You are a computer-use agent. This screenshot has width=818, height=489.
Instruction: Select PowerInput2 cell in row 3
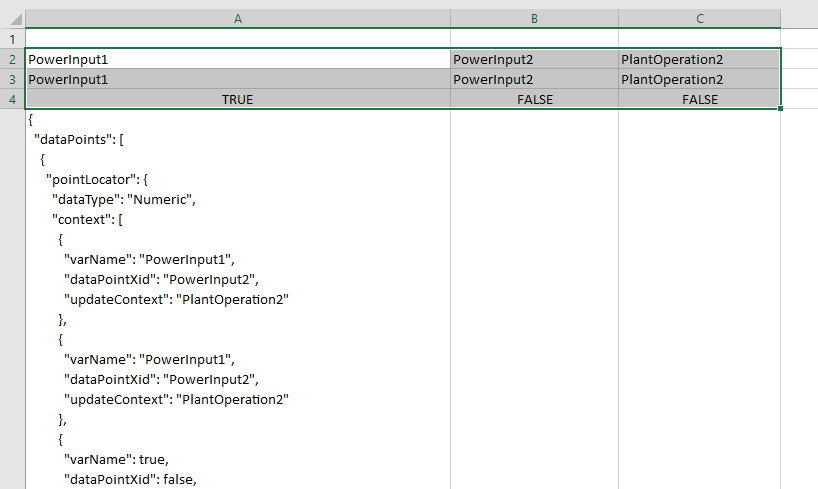[534, 79]
